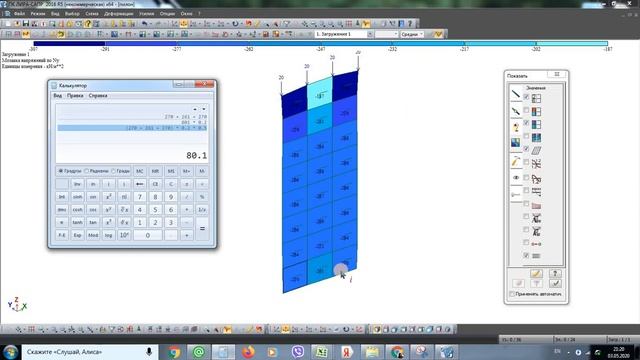Click the blue help question icon at toolbar end
Image resolution: width=640 pixels, height=360 pixels.
[x=410, y=24]
